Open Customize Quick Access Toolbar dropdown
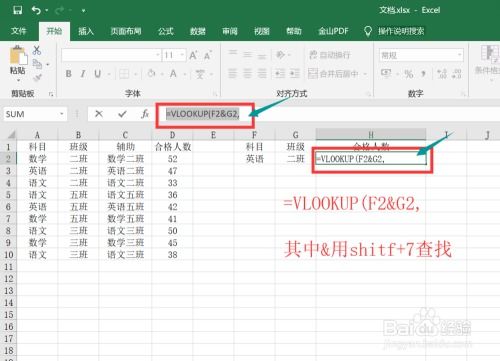This screenshot has width=500, height=361. click(83, 11)
